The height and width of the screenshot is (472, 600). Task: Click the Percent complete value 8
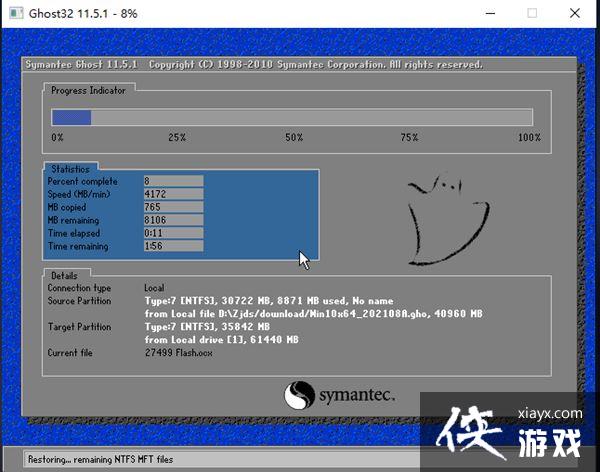(173, 181)
